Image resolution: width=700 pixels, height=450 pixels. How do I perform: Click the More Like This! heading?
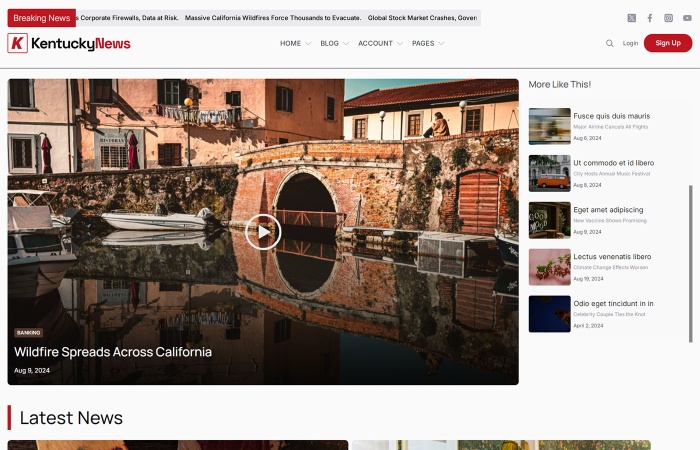click(x=560, y=84)
